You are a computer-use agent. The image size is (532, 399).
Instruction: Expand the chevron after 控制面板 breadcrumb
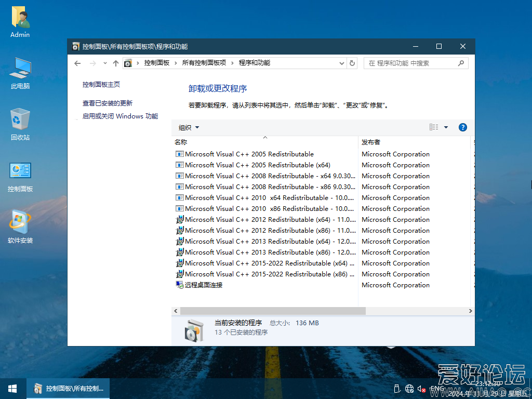pos(176,63)
